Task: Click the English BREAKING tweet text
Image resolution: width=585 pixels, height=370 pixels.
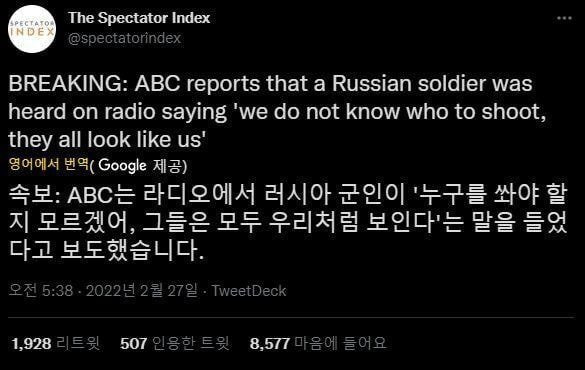Action: click(x=277, y=112)
